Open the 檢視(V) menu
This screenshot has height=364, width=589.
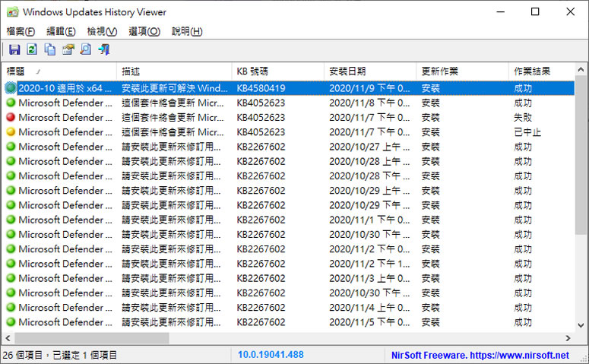(x=102, y=31)
